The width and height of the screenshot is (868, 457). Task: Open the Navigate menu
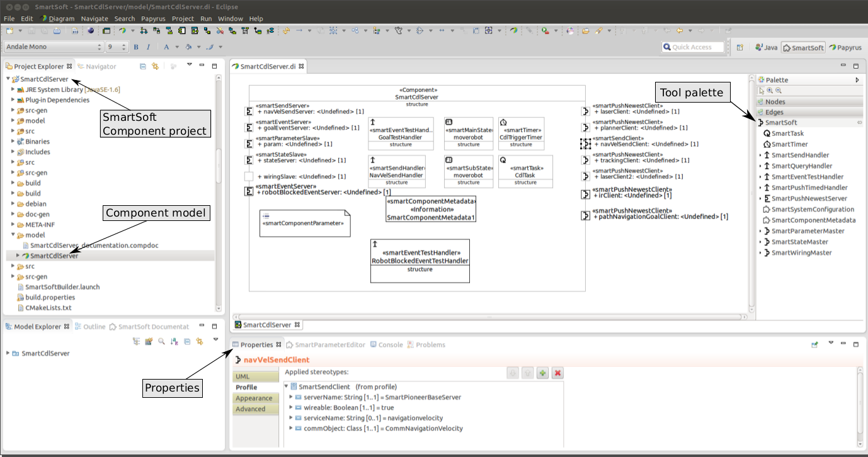[x=94, y=19]
